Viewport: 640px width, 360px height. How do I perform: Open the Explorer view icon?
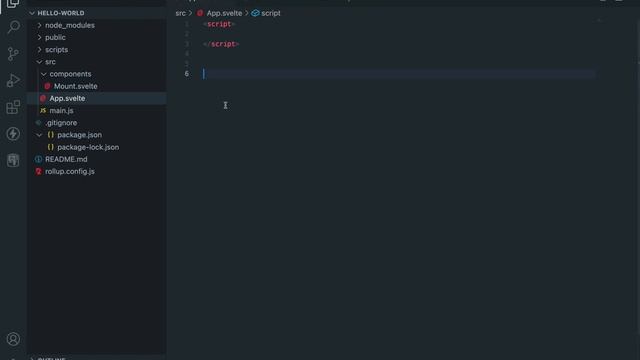[13, 3]
